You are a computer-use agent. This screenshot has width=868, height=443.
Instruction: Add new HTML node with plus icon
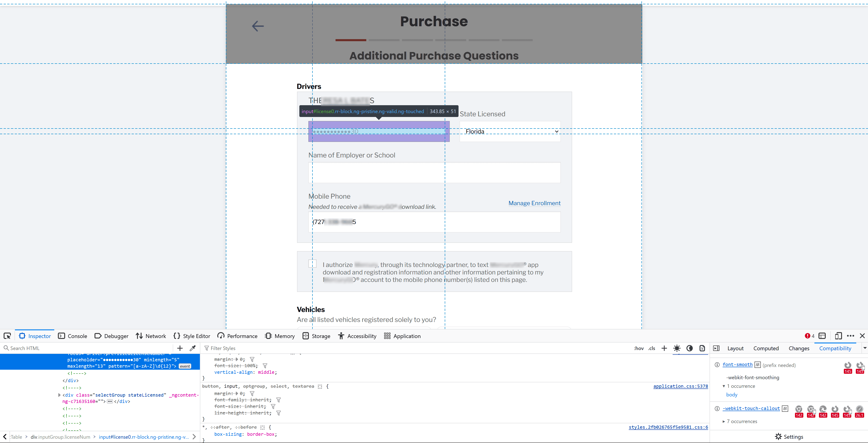180,348
